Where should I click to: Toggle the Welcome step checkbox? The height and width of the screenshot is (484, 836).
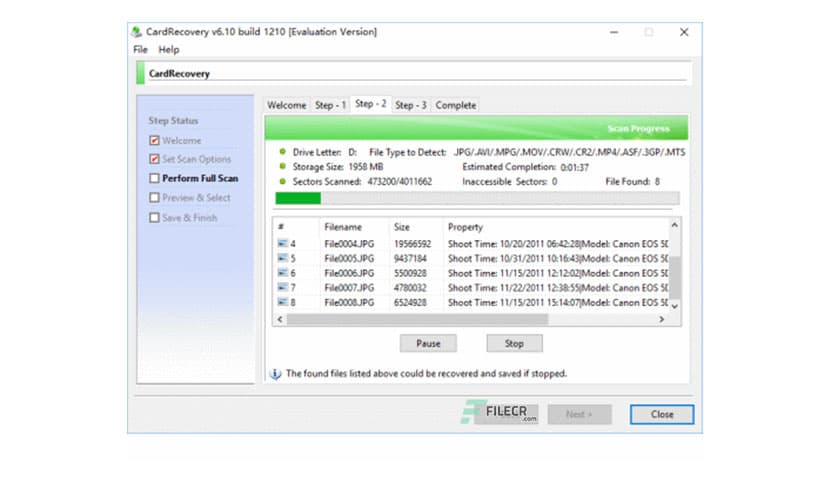pyautogui.click(x=154, y=140)
